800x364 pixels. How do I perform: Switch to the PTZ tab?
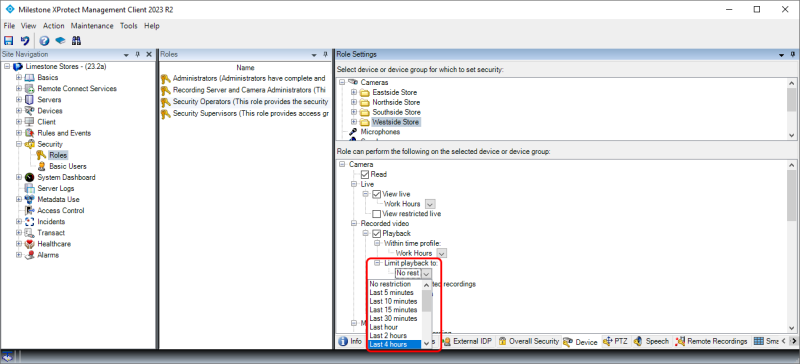[x=615, y=342]
